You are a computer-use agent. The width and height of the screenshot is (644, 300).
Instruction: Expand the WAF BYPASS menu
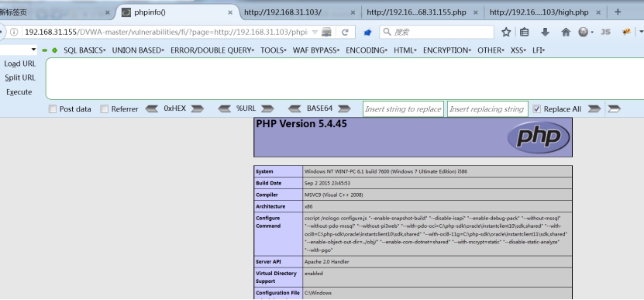(316, 50)
